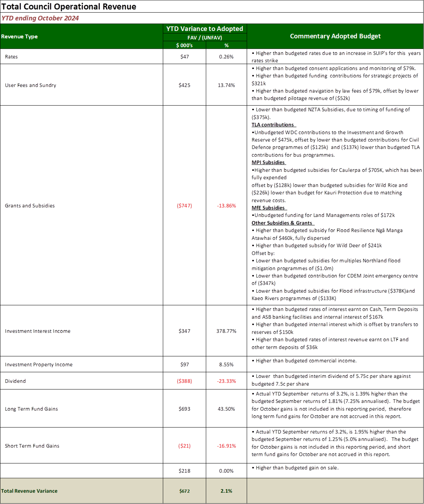This screenshot has height=504, width=424.
Task: Select the YTD Variance to Adopted header
Action: (205, 29)
